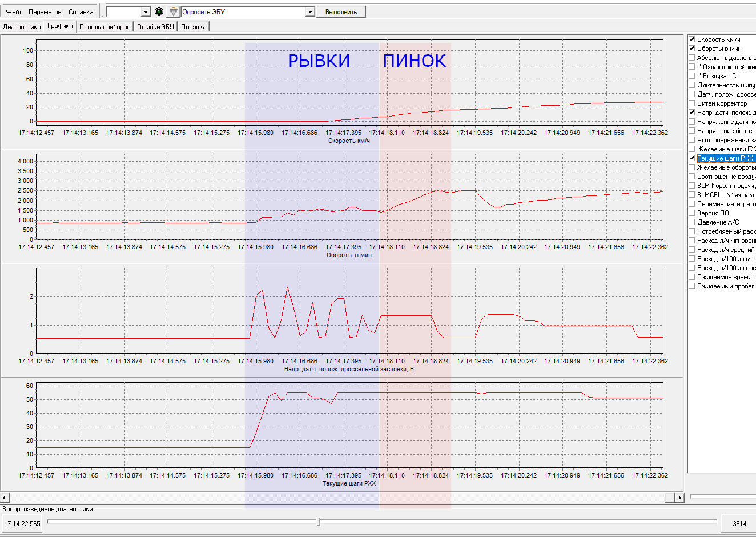Click the slider track below the parameter list
This screenshot has width=756, height=537.
pos(723,496)
